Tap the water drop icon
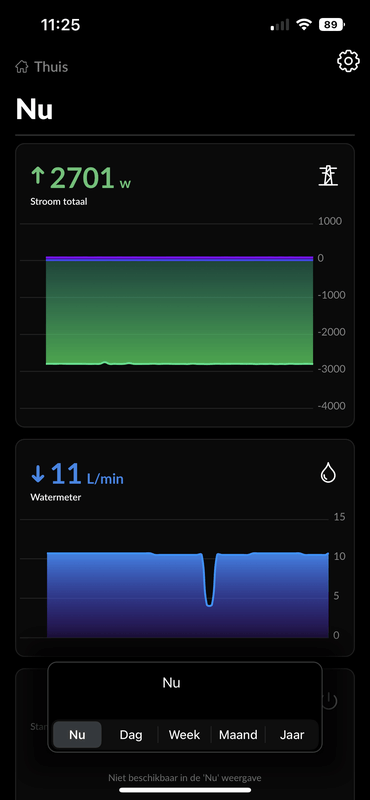The height and width of the screenshot is (800, 370). [x=328, y=472]
